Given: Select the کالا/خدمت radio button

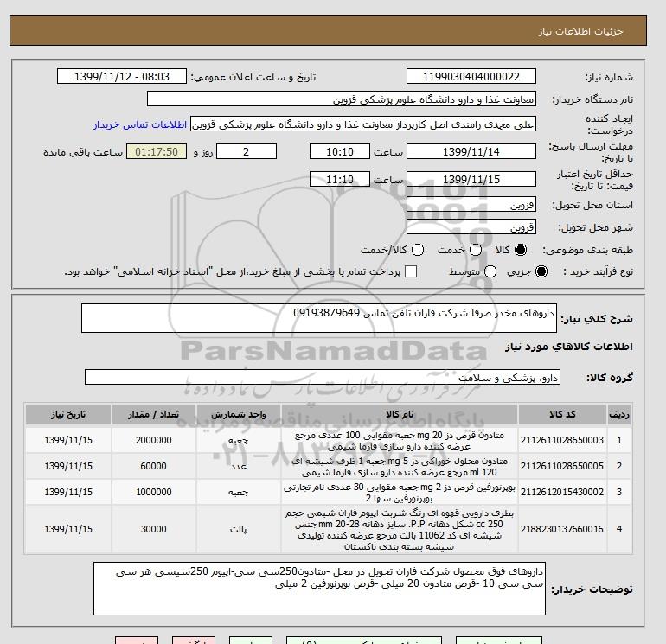Looking at the screenshot, I should [418, 250].
